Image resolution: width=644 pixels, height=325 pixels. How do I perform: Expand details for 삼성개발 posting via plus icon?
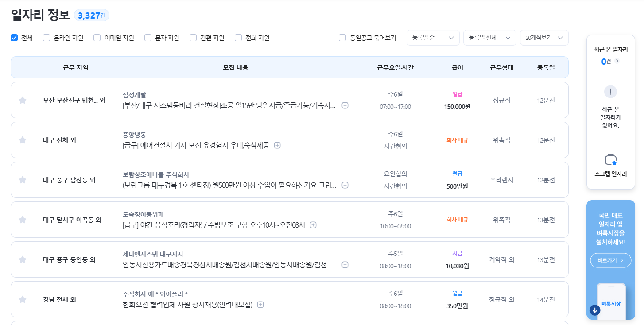345,106
